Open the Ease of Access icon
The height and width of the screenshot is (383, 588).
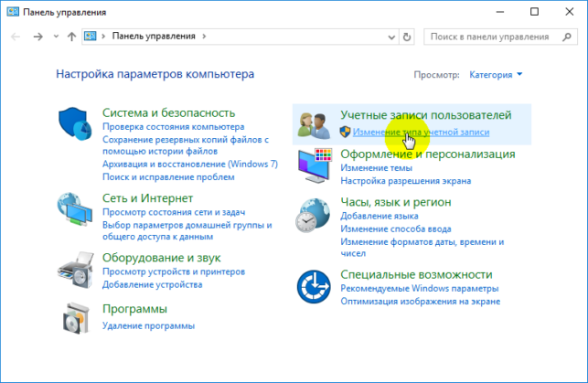314,287
